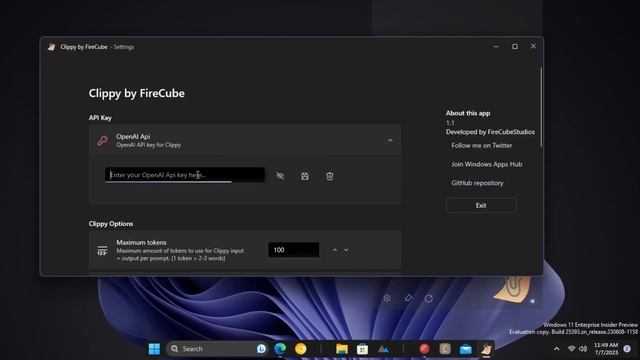
Task: Click the 'About this app' heading
Action: point(468,113)
